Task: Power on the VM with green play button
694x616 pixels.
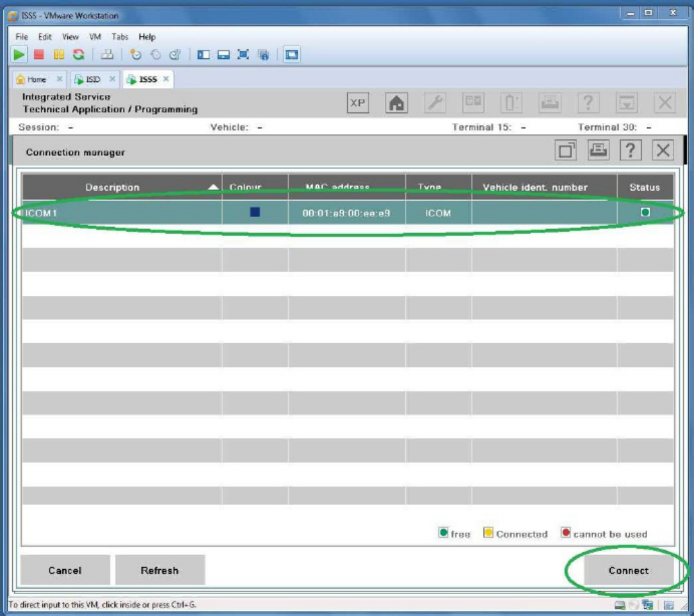Action: coord(19,55)
